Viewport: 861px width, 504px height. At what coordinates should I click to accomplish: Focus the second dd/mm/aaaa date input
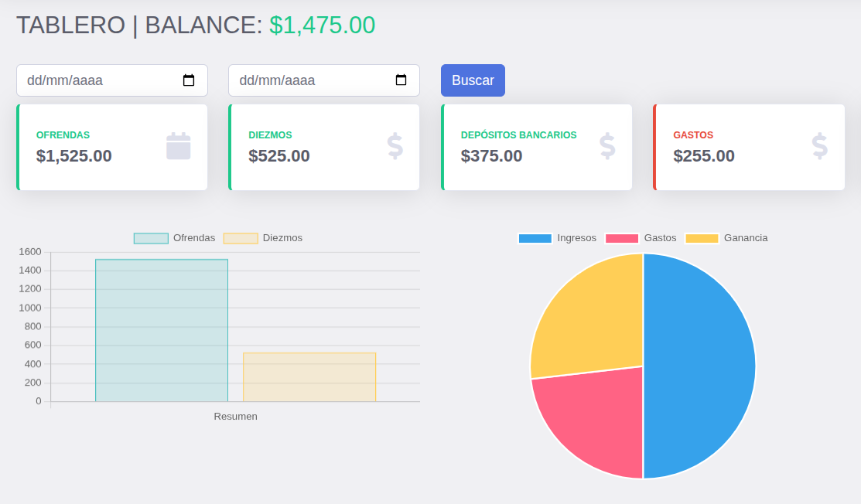(x=306, y=80)
